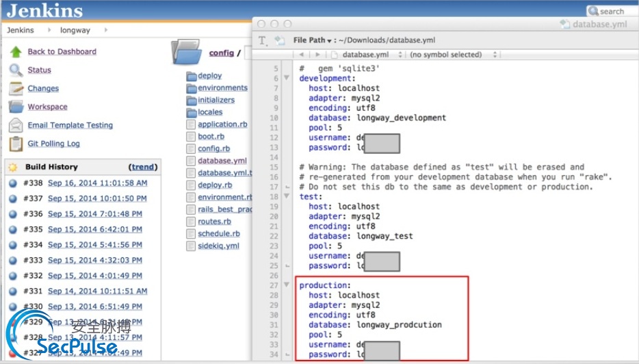
Task: Collapse the development block fold triangle
Action: click(x=287, y=78)
